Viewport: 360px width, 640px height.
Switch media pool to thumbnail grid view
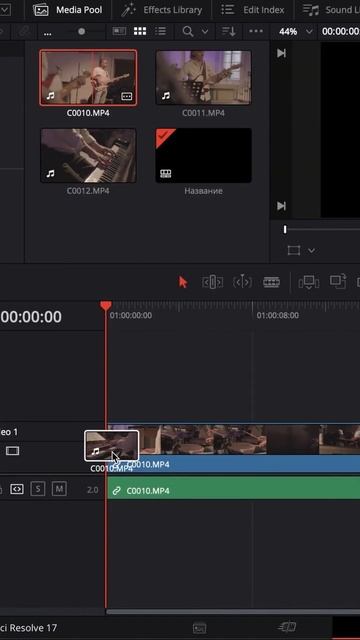(140, 31)
